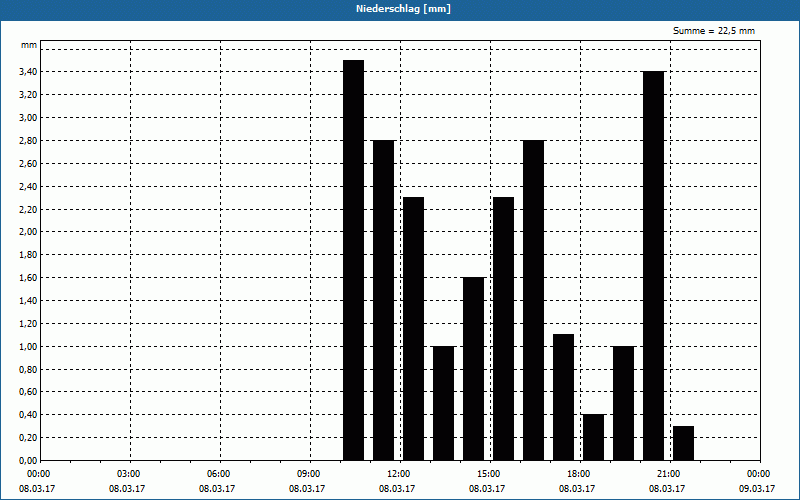
Task: Click the 09.03.17 date label
Action: [x=757, y=489]
